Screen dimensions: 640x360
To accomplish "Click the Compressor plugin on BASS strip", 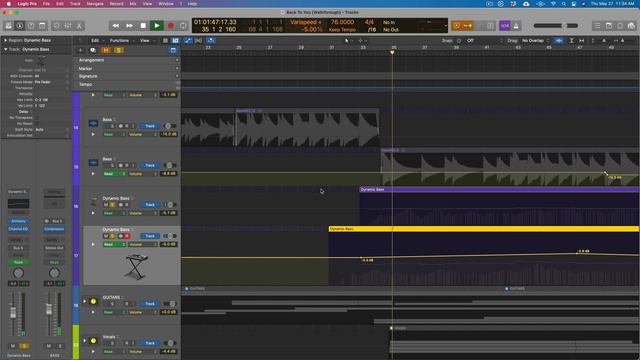I will (54, 229).
